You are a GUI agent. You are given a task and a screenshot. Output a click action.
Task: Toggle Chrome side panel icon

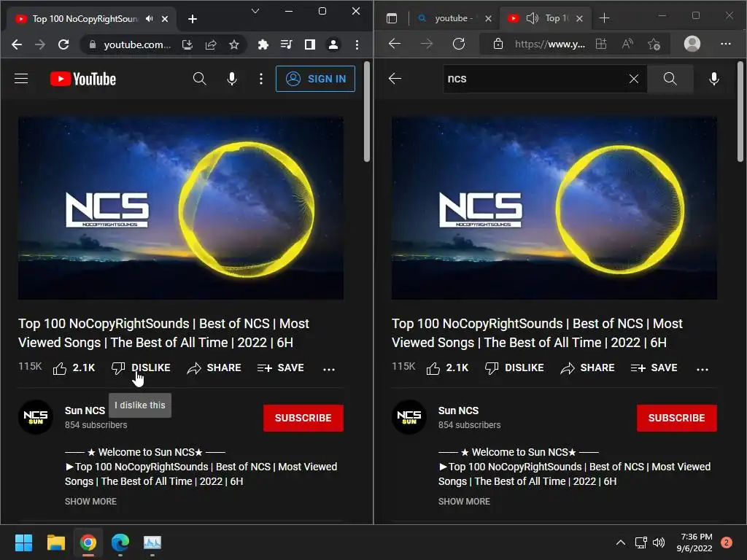(309, 44)
